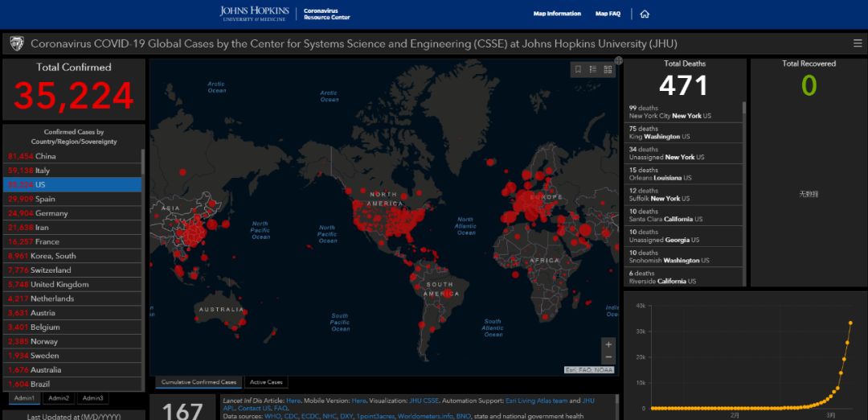The image size is (868, 420).
Task: Click Snohomish Washington 10 deaths entry
Action: 683,257
